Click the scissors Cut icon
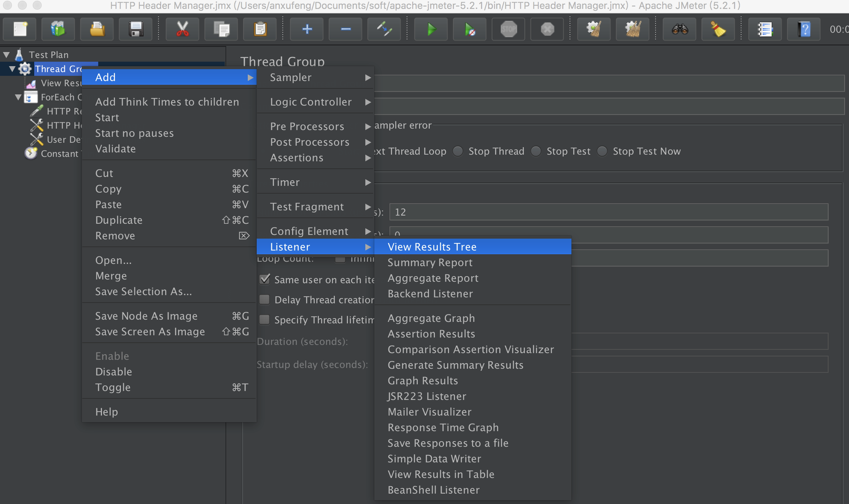Viewport: 849px width, 504px height. click(182, 29)
